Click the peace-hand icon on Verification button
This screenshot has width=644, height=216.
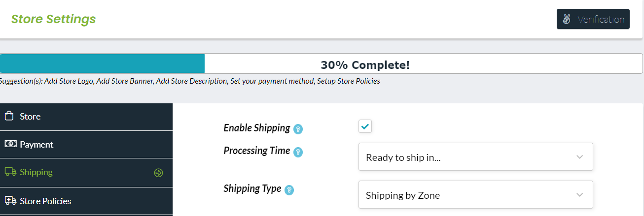pos(568,19)
